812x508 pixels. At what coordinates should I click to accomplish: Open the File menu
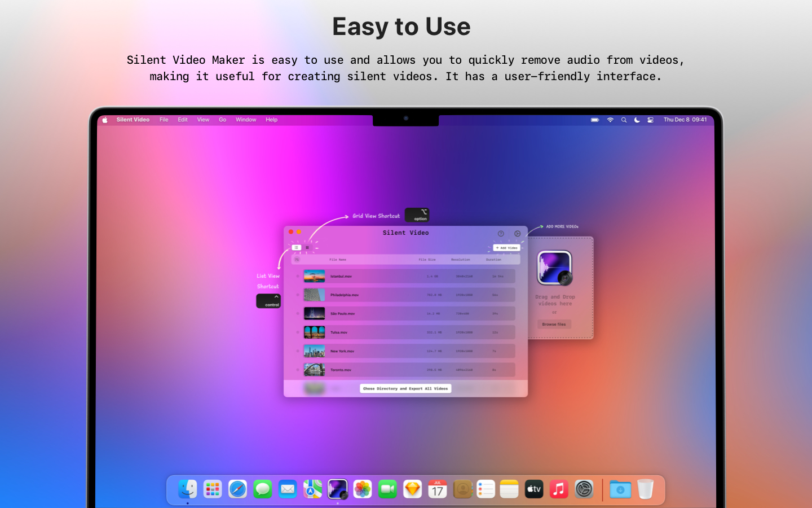164,120
